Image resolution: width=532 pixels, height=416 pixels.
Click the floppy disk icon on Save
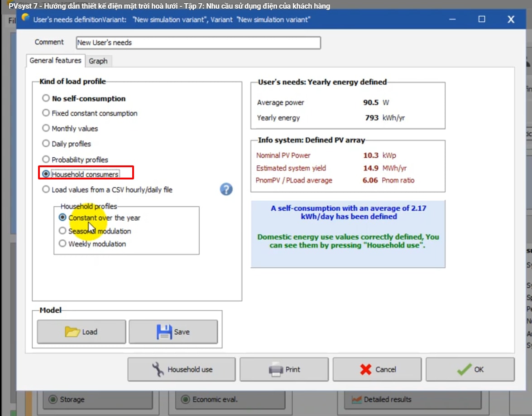(164, 332)
